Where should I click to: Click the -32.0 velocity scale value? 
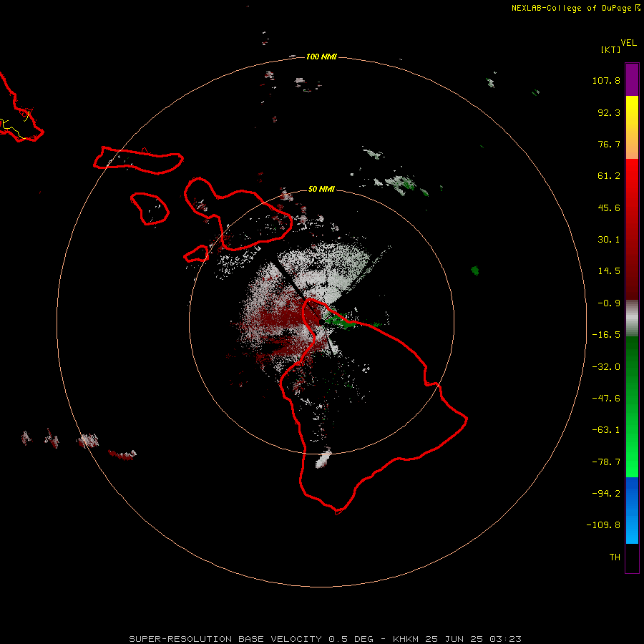click(x=606, y=367)
